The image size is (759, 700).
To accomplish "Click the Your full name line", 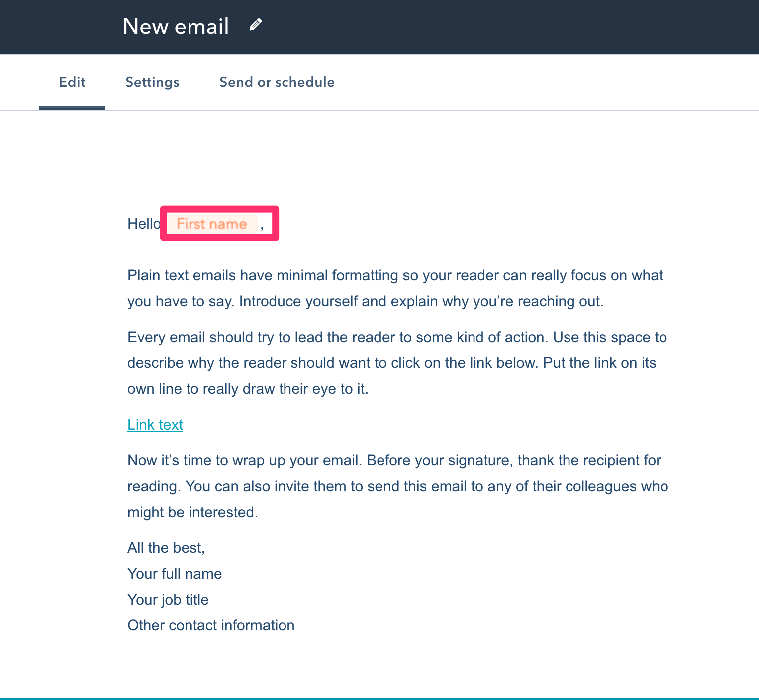I will click(x=175, y=574).
